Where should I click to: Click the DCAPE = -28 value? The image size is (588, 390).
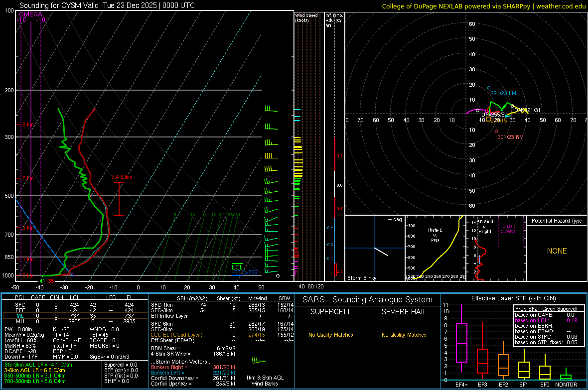(x=20, y=351)
